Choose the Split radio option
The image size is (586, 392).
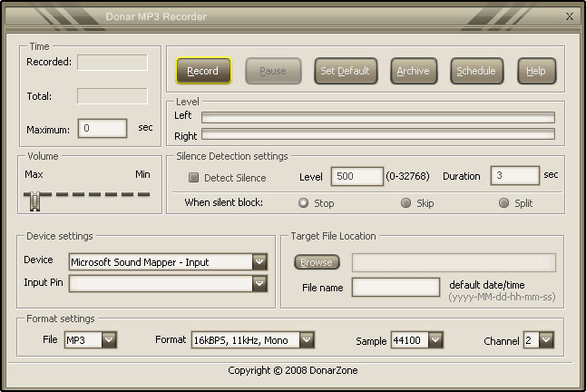point(503,203)
